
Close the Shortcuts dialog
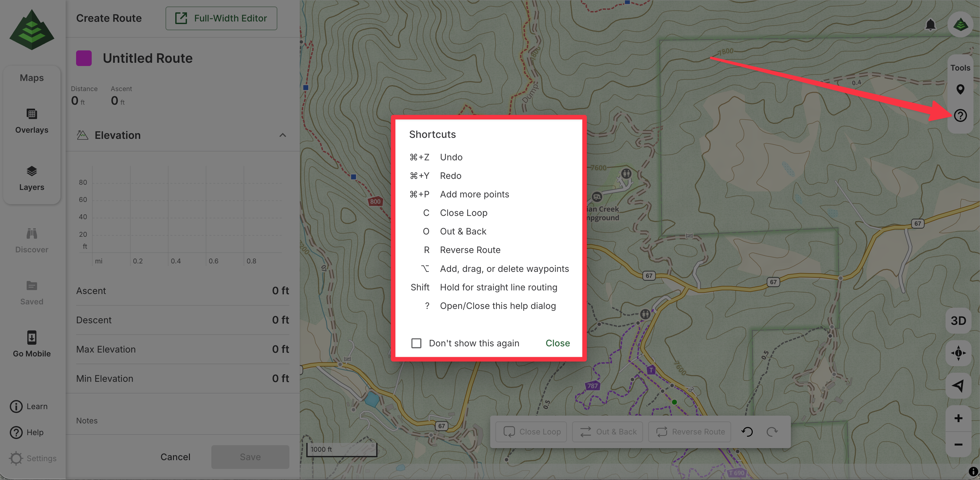click(x=557, y=343)
